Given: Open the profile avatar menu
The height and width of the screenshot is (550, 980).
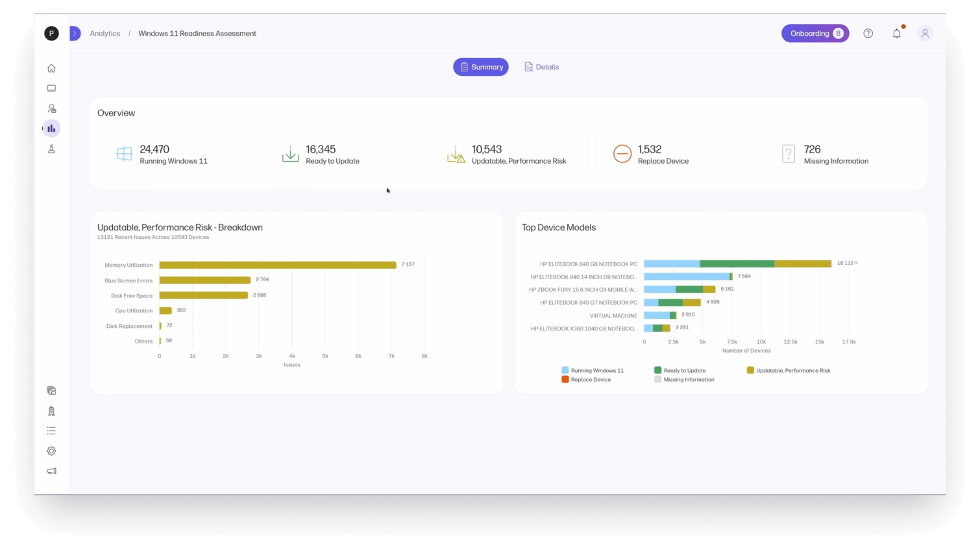Looking at the screenshot, I should click(x=925, y=33).
